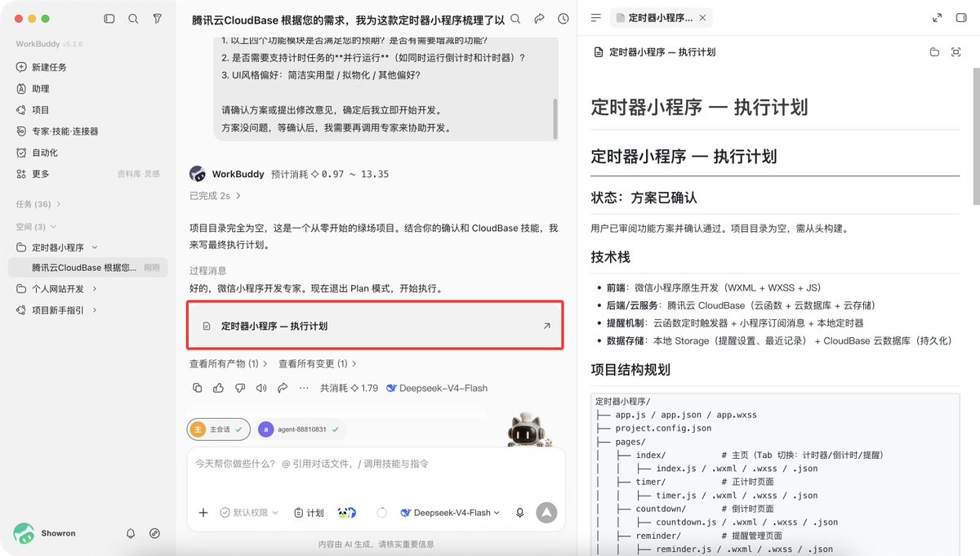Switch to the 定时器小程序 document tab
Image resolution: width=980 pixels, height=556 pixels.
tap(661, 17)
